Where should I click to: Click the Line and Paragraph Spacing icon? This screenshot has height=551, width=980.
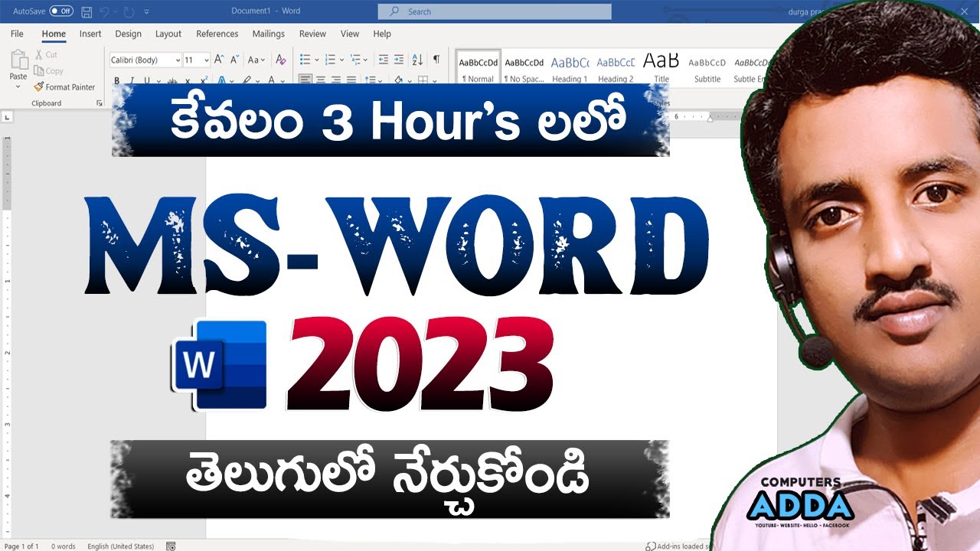pyautogui.click(x=370, y=80)
